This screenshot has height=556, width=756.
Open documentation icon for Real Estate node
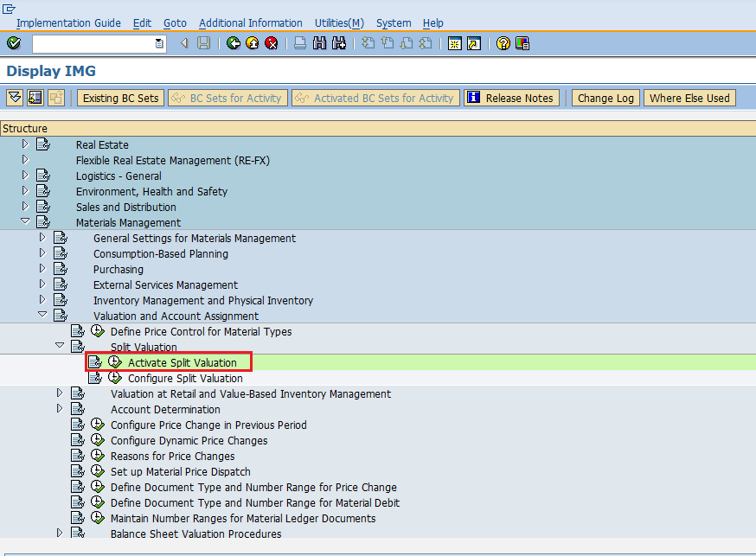[x=43, y=144]
